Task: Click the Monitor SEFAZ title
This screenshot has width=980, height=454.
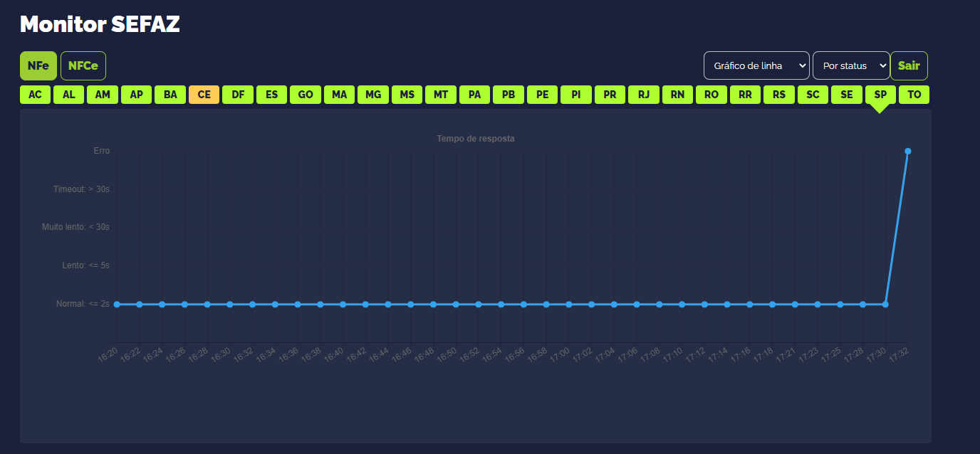Action: [x=100, y=24]
